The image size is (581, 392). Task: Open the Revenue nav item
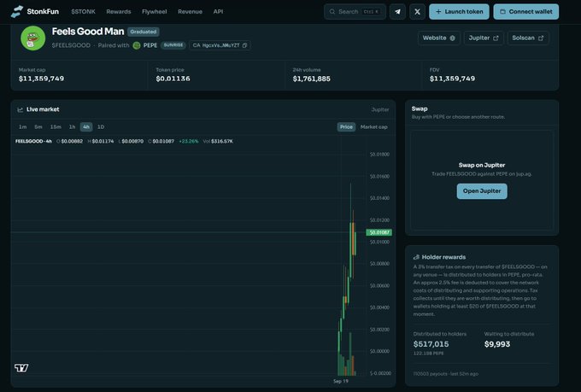pos(190,12)
